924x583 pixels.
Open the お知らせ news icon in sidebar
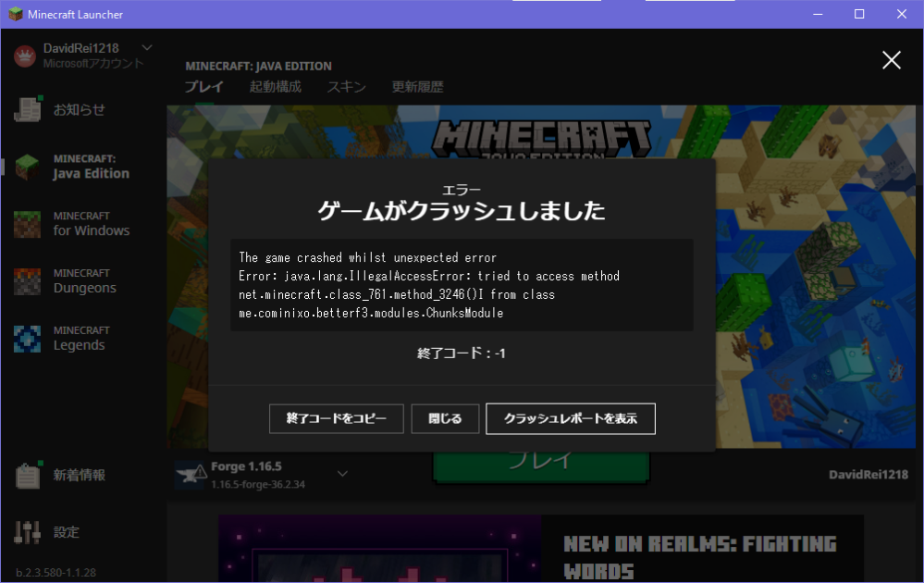pos(28,109)
